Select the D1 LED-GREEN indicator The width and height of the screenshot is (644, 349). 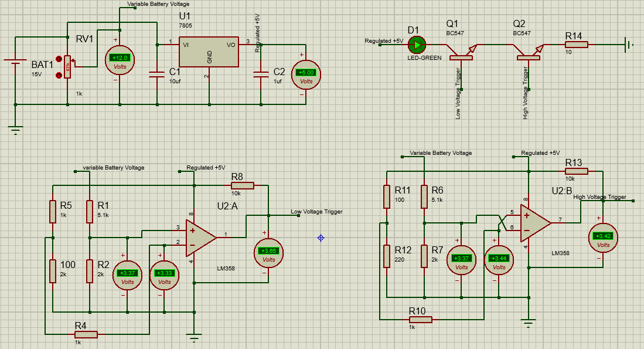pos(416,45)
